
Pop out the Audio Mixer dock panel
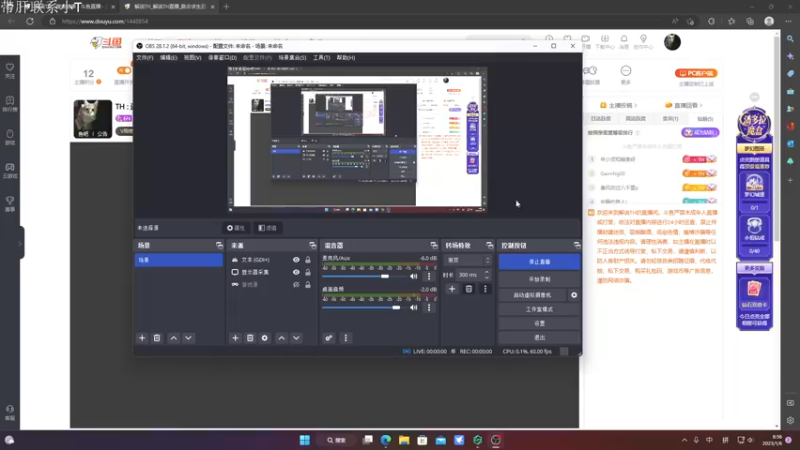coord(434,245)
